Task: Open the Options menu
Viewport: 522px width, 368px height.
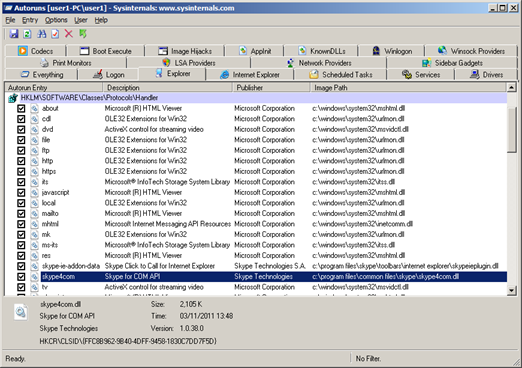Action: [56, 20]
